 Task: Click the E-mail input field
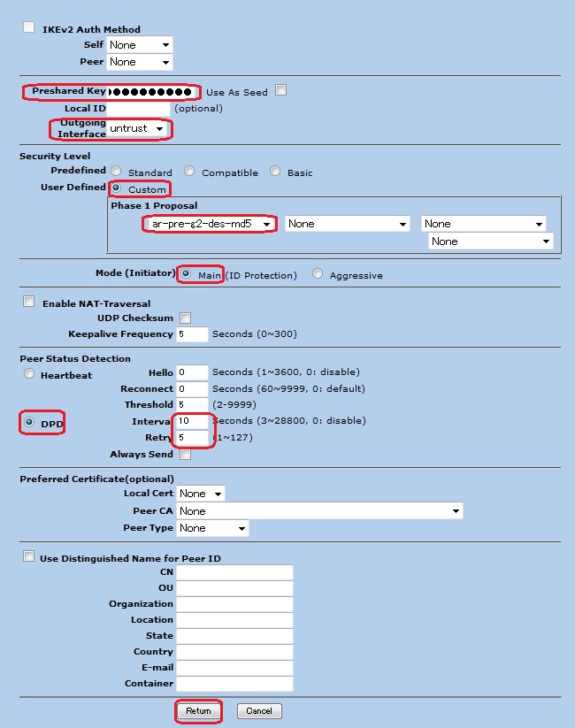pyautogui.click(x=234, y=668)
